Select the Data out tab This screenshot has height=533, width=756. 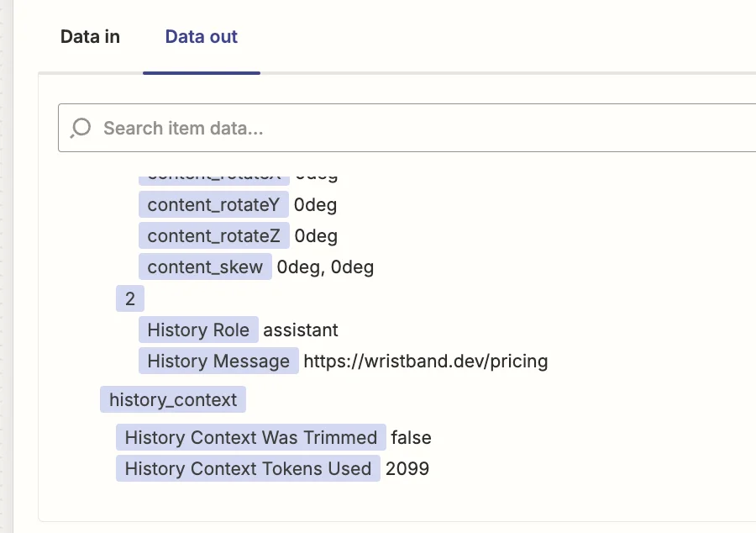click(x=201, y=37)
